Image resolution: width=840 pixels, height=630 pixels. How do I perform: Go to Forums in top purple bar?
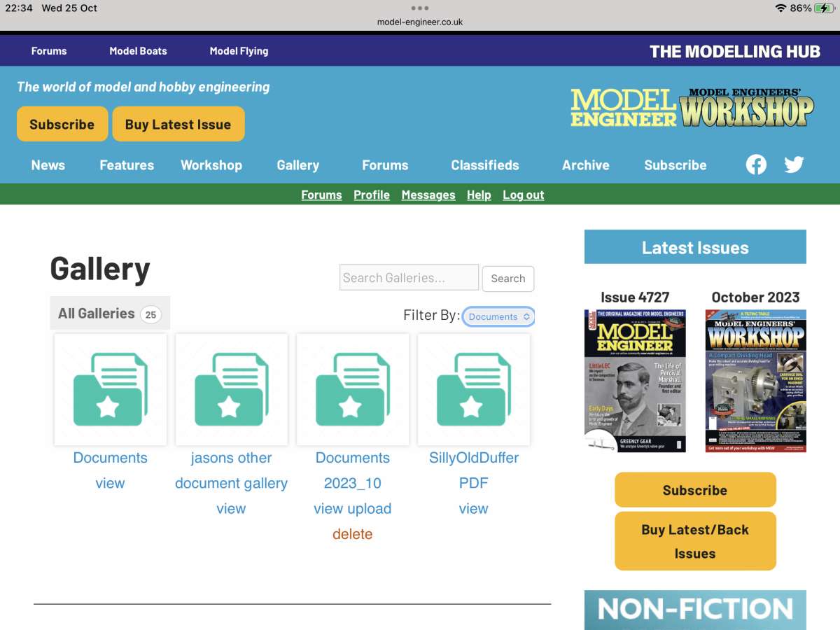point(49,51)
